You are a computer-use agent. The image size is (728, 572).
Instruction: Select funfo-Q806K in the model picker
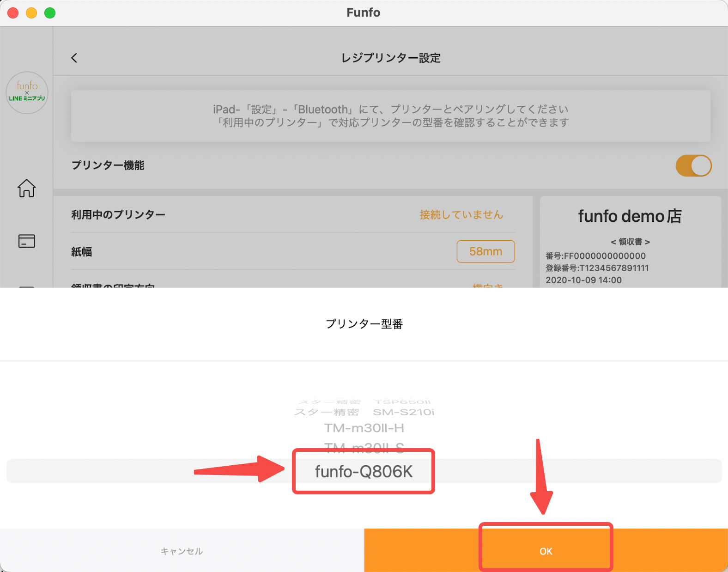pos(364,471)
